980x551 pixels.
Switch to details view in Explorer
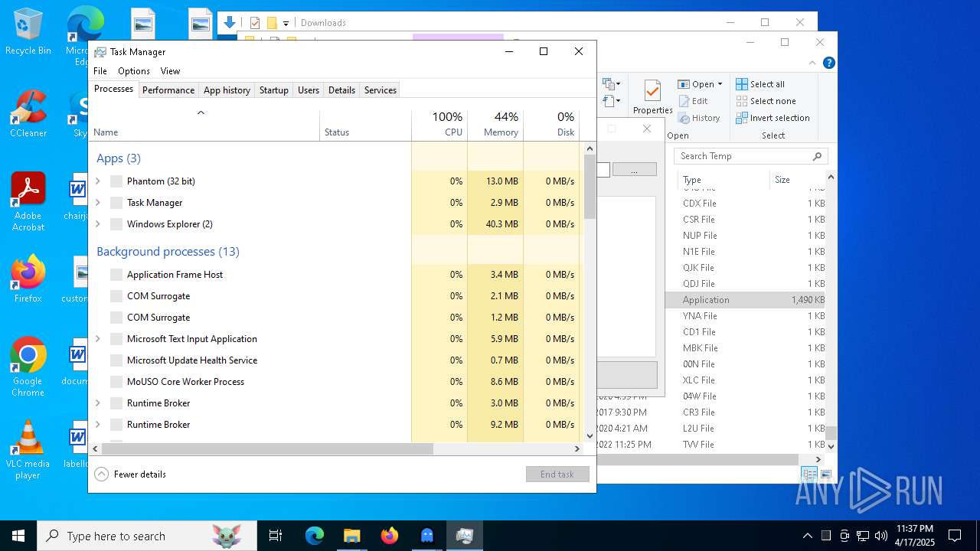(809, 475)
